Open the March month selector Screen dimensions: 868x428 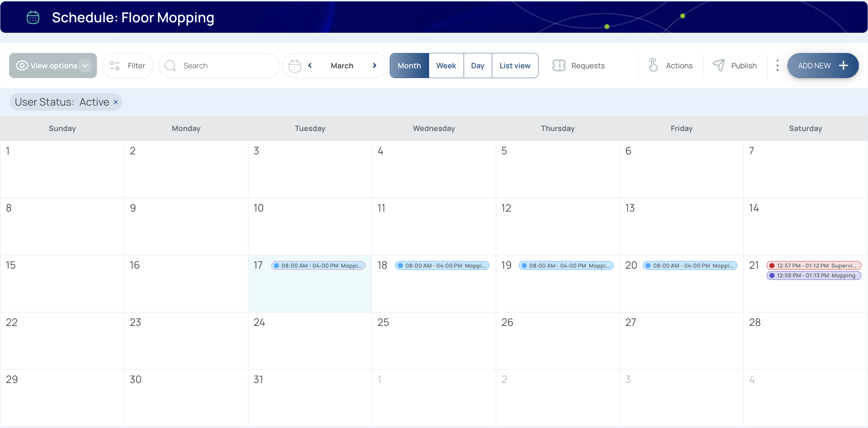coord(342,66)
